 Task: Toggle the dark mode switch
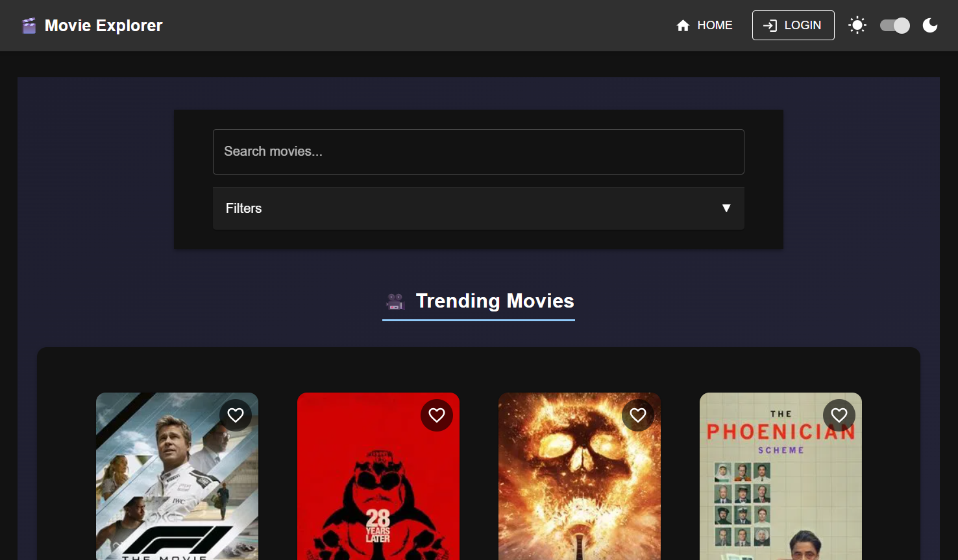895,25
